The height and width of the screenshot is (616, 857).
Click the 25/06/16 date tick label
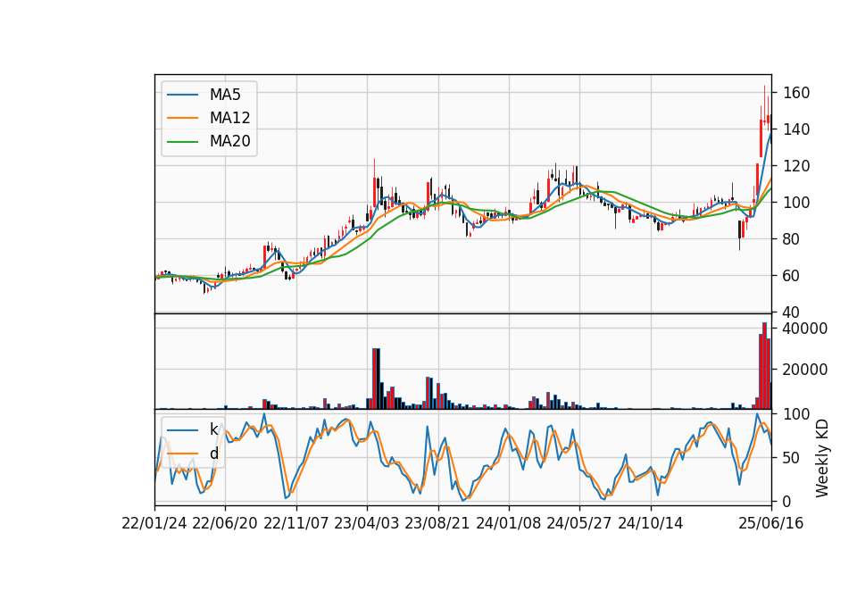tap(771, 524)
